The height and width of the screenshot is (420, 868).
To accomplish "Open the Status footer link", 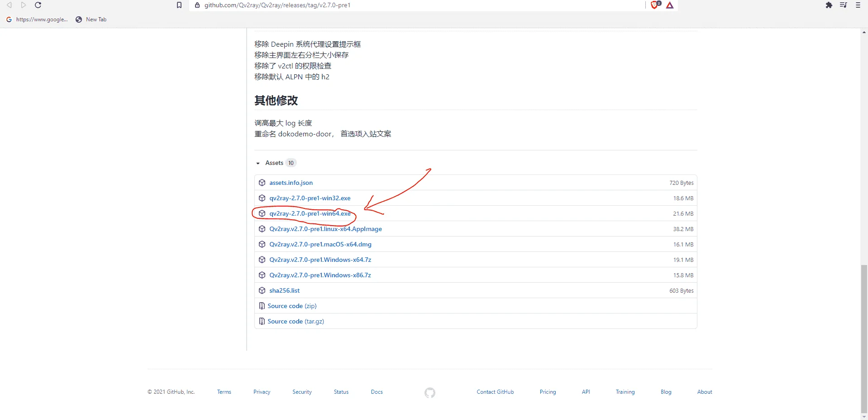I will (341, 392).
